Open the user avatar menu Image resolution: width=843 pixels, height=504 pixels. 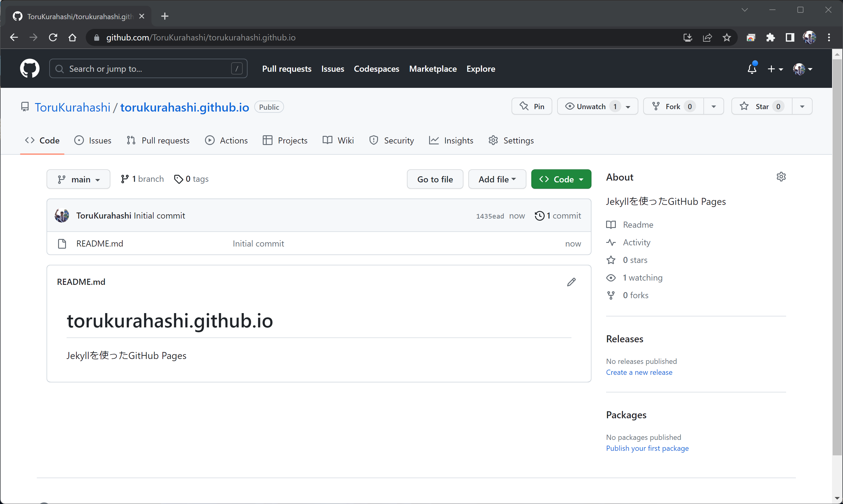click(x=803, y=69)
